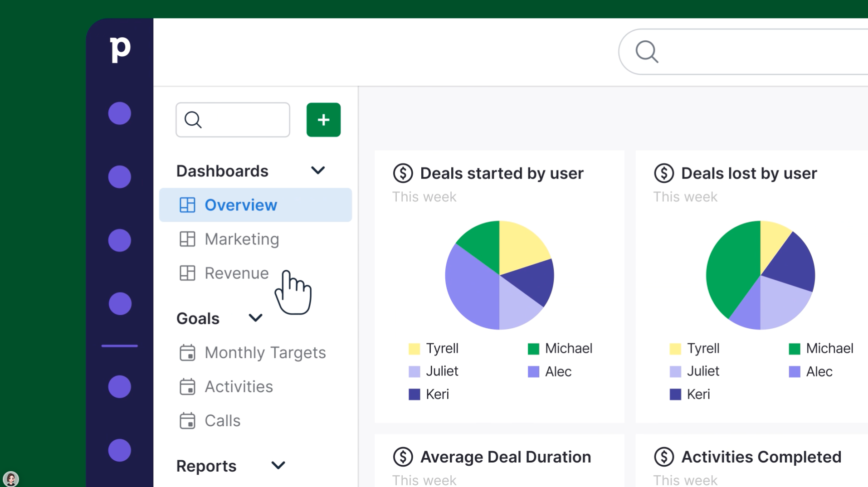Click the Reports section heading
This screenshot has height=487, width=868.
pyautogui.click(x=206, y=466)
